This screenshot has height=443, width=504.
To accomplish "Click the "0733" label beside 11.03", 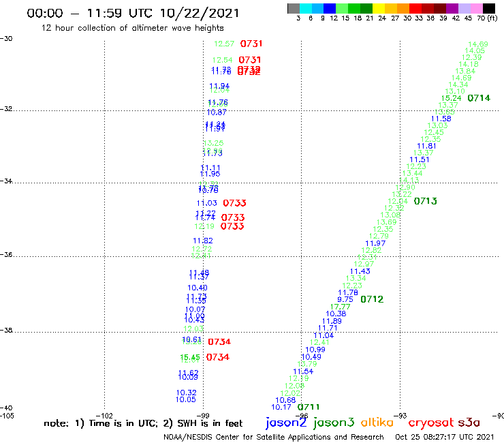I will click(235, 203).
